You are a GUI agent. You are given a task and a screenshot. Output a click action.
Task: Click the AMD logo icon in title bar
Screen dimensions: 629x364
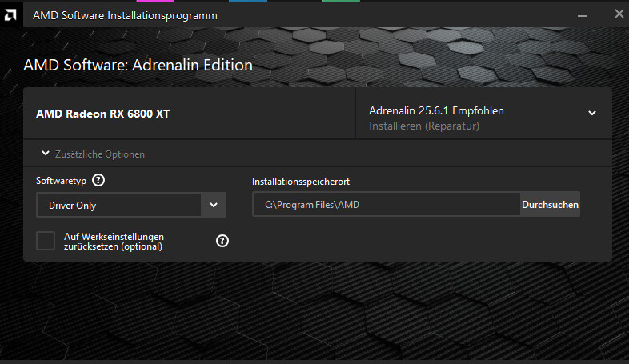pos(10,15)
